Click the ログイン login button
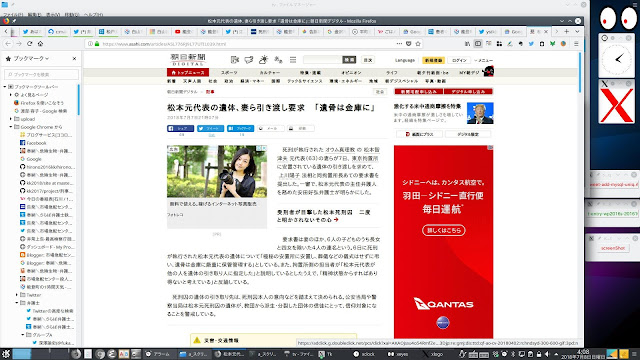The height and width of the screenshot is (360, 640). pyautogui.click(x=459, y=60)
